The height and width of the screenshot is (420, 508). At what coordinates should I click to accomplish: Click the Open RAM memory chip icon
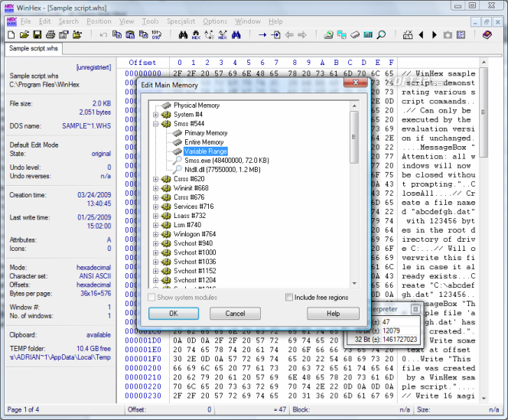355,34
